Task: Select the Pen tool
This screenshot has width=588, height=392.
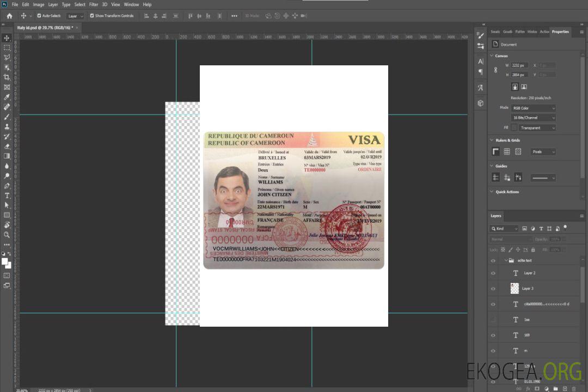Action: tap(7, 186)
